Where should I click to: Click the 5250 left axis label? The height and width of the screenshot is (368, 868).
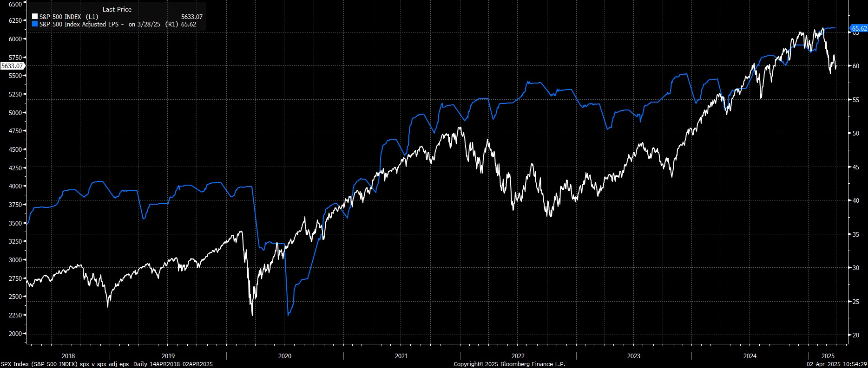[x=15, y=94]
